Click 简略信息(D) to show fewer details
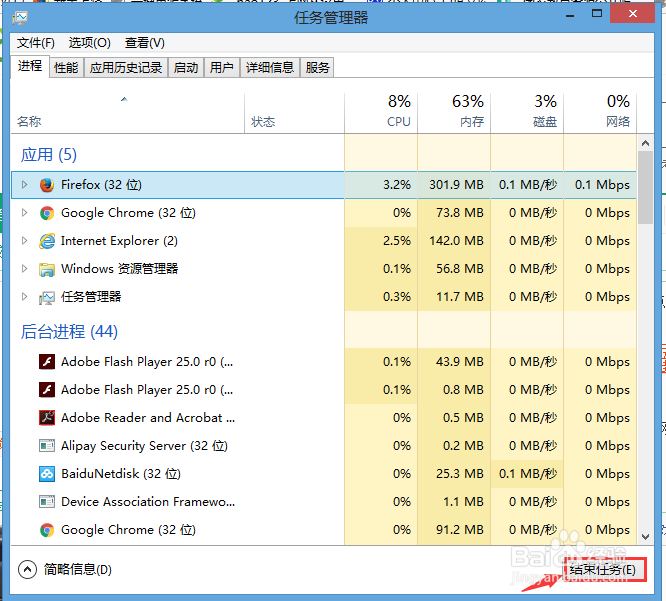The image size is (666, 601). [77, 570]
